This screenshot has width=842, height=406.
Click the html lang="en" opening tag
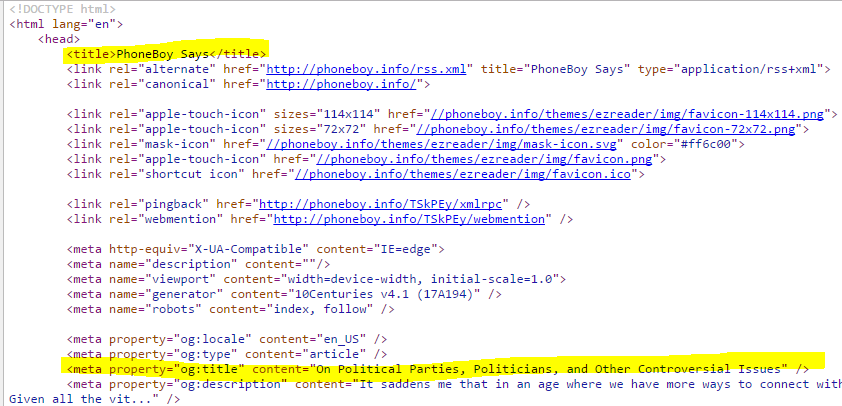click(x=66, y=24)
